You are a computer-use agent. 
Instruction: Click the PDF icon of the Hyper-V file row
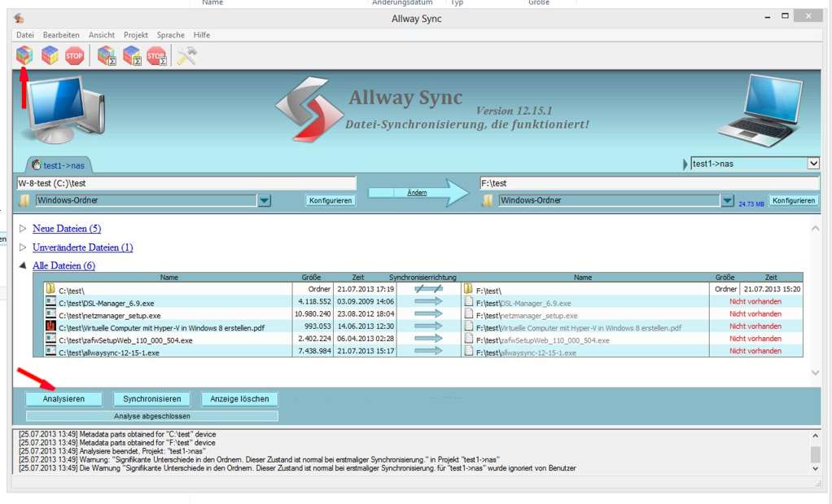click(x=51, y=327)
